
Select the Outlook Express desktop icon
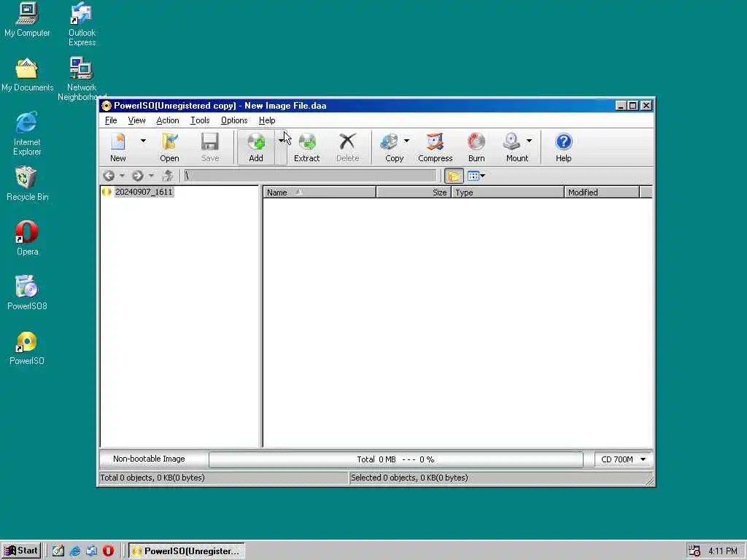click(x=82, y=24)
